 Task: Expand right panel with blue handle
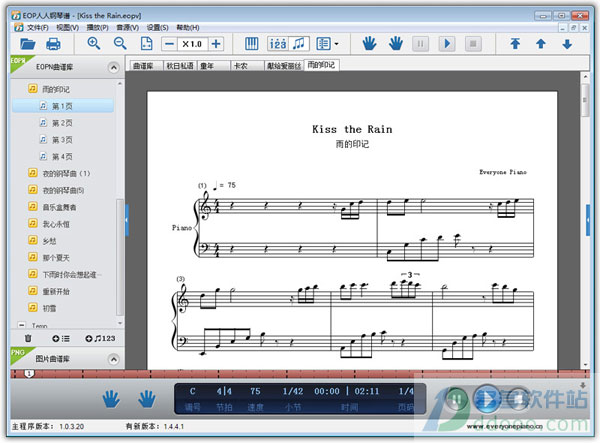tap(588, 220)
